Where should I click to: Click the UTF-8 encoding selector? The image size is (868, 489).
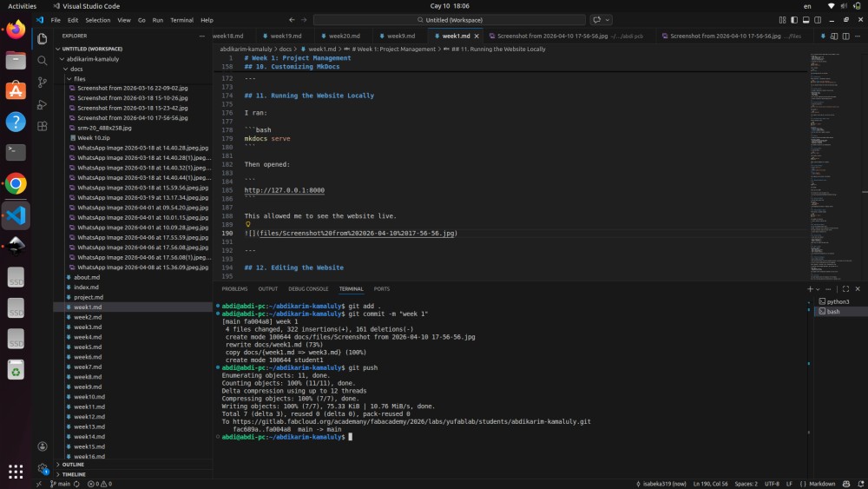click(x=772, y=484)
